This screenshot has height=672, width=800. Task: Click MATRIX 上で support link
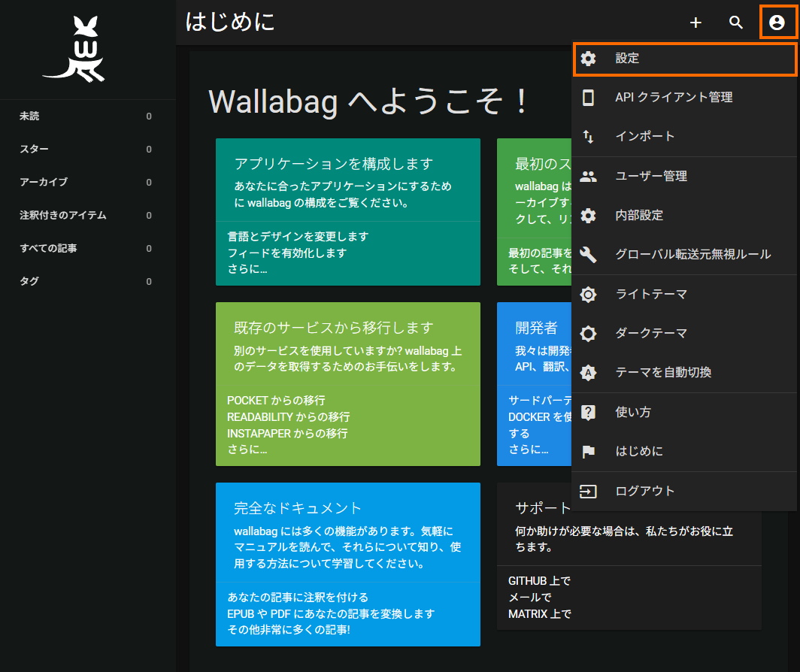coord(539,614)
